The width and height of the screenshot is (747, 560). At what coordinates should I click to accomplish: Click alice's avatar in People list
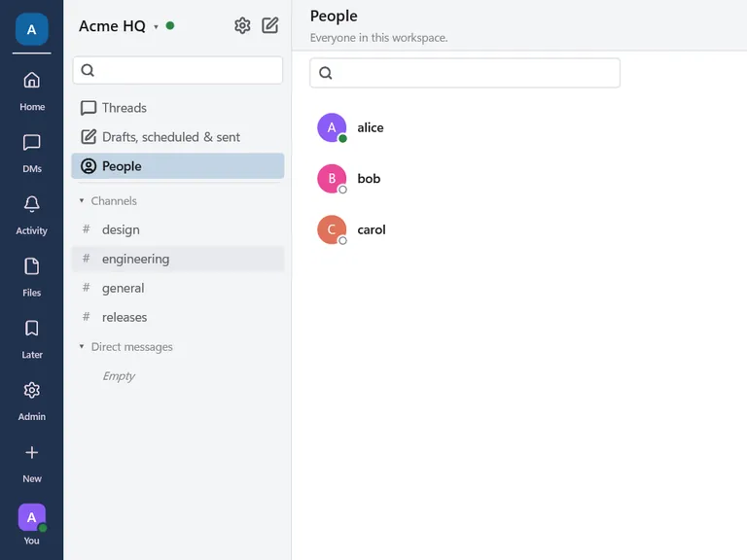(x=332, y=127)
